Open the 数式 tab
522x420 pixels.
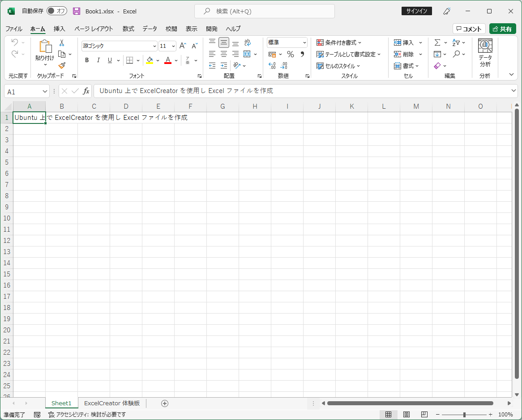pos(128,29)
